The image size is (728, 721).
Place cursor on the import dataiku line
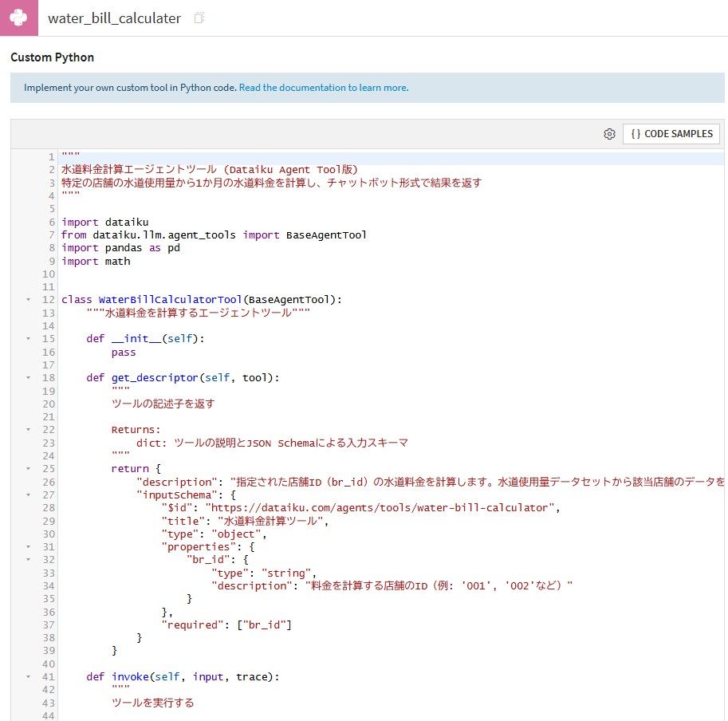(x=104, y=222)
